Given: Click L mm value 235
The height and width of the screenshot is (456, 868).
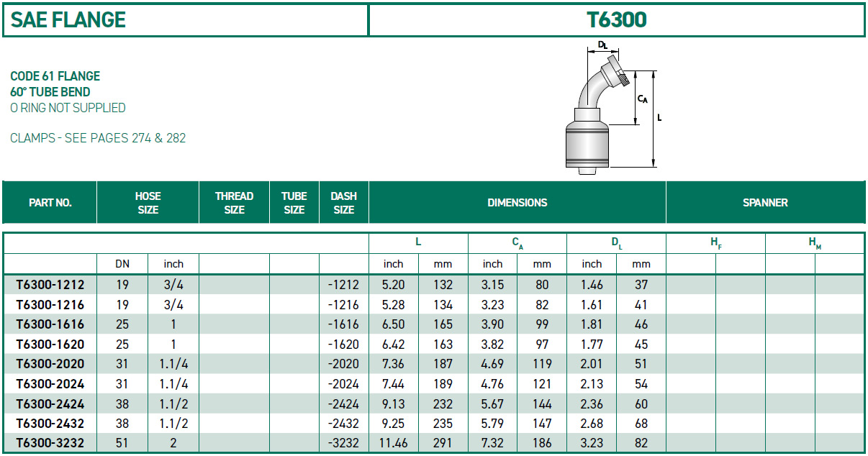Looking at the screenshot, I should 443,424.
